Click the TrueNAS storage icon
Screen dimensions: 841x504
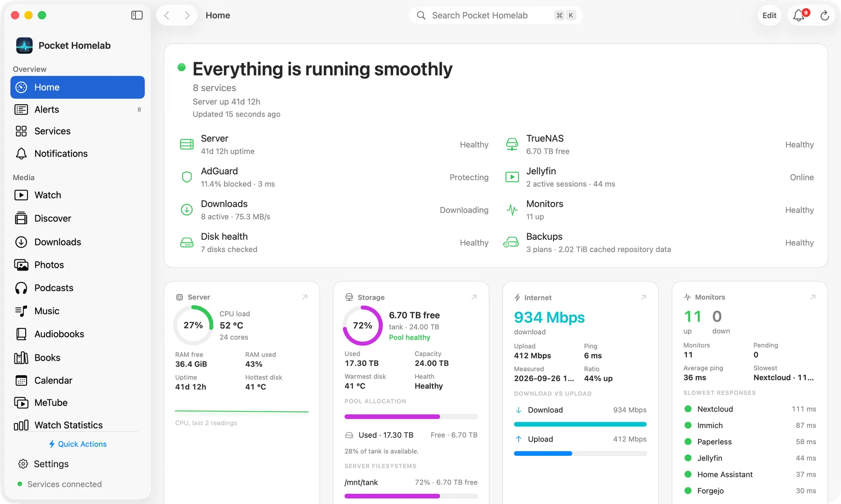(x=512, y=144)
